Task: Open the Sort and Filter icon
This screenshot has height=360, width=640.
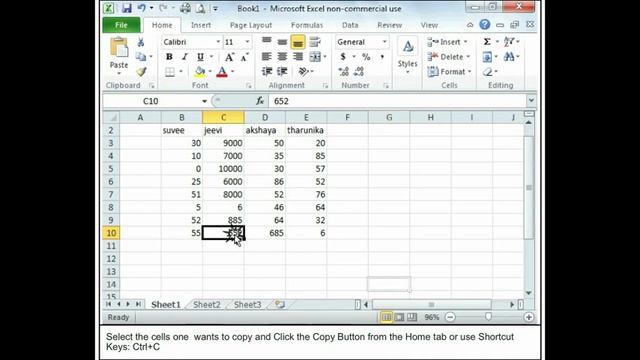Action: coord(509,42)
